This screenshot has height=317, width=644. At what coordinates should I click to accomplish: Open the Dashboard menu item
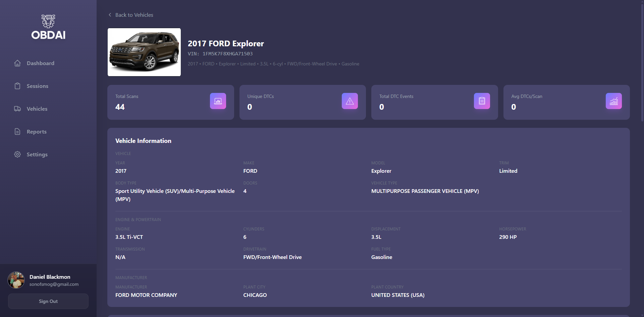click(x=48, y=63)
